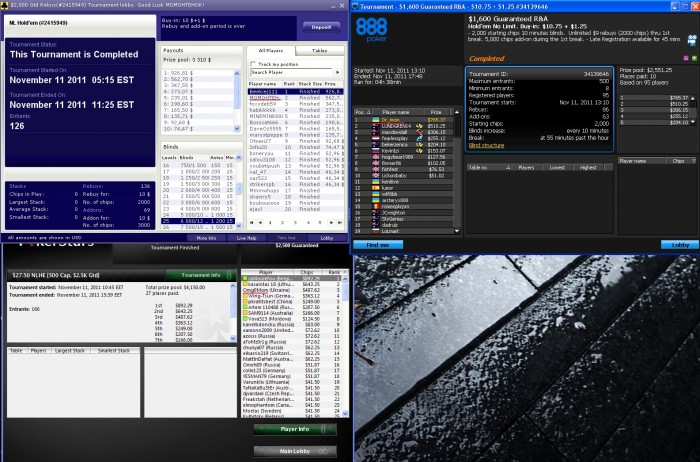700x462 pixels.
Task: Select player habikkkkk in the list
Action: [295, 110]
